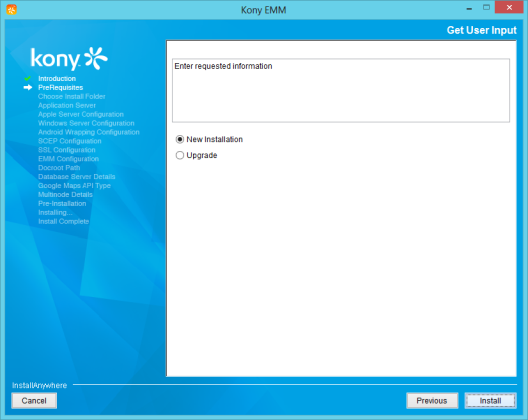Click Database Server Details step
The width and height of the screenshot is (528, 420).
point(76,176)
